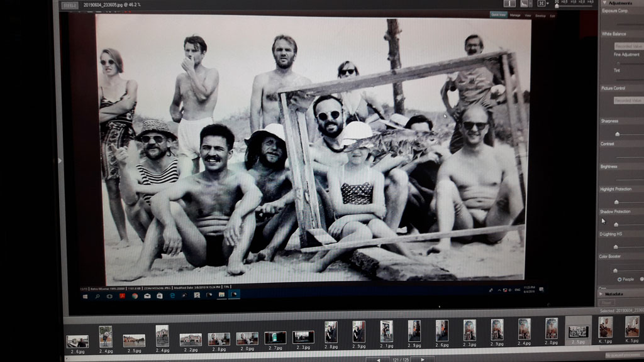Go to the previous image using the bottom arrow

(x=379, y=360)
